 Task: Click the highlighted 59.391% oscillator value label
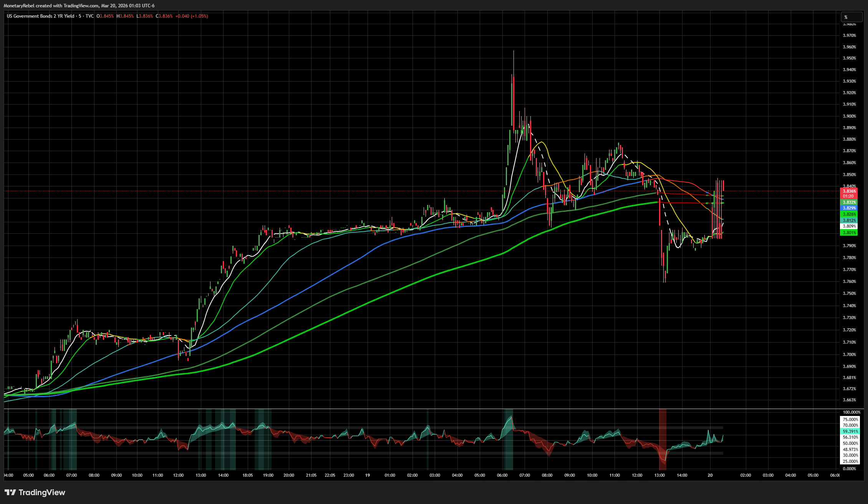tap(850, 431)
